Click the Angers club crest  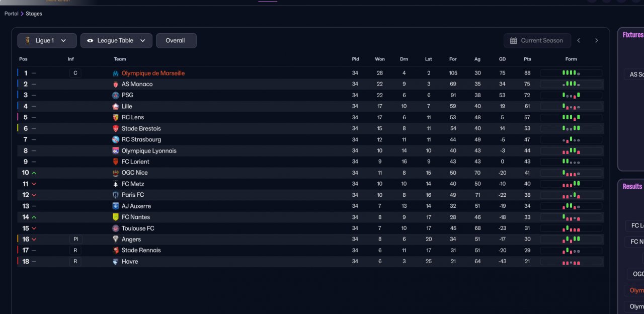(116, 240)
